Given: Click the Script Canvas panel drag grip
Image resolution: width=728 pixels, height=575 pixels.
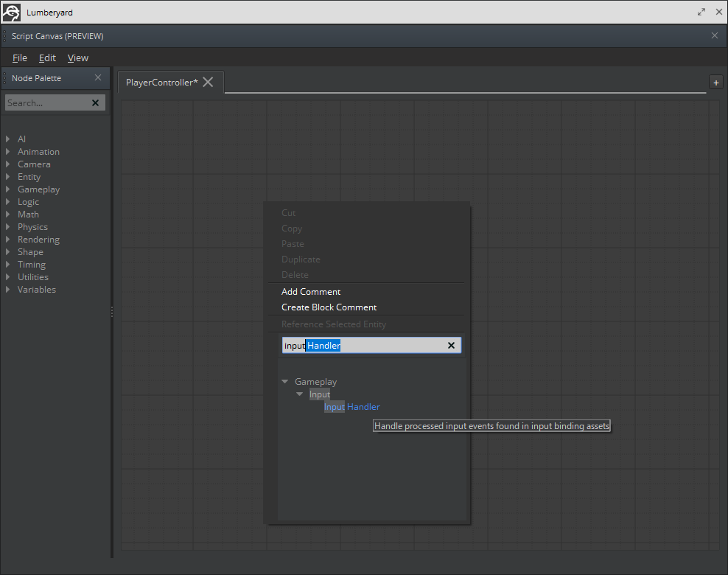Looking at the screenshot, I should coord(4,36).
